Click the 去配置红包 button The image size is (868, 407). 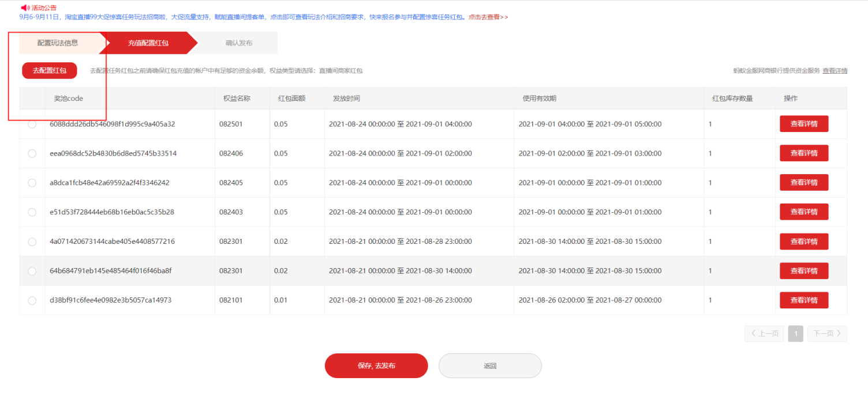point(49,70)
